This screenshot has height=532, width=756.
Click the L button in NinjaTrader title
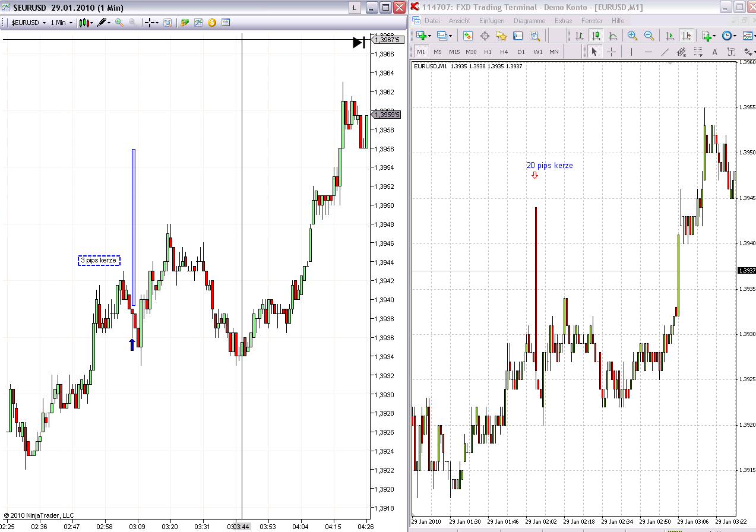point(355,7)
